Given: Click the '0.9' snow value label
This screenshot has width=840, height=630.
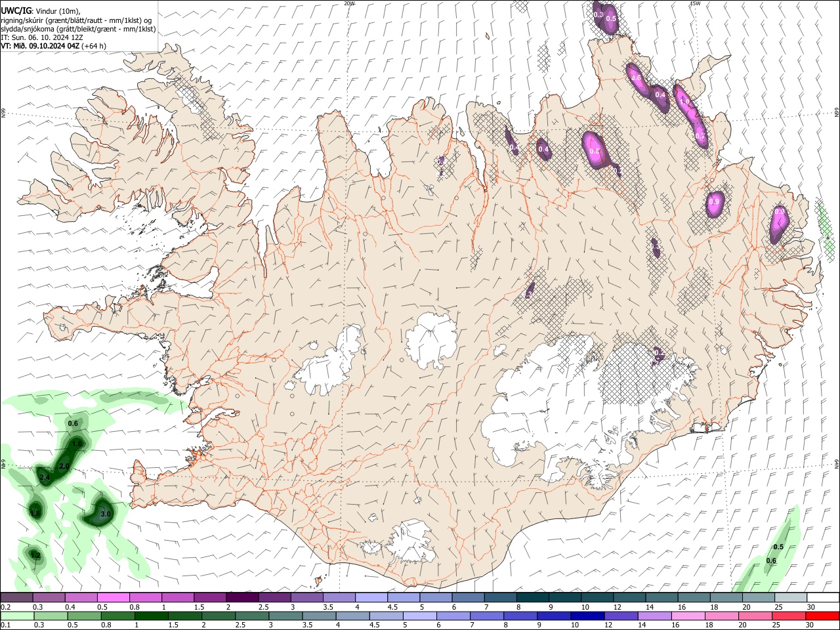Looking at the screenshot, I should pos(715,202).
